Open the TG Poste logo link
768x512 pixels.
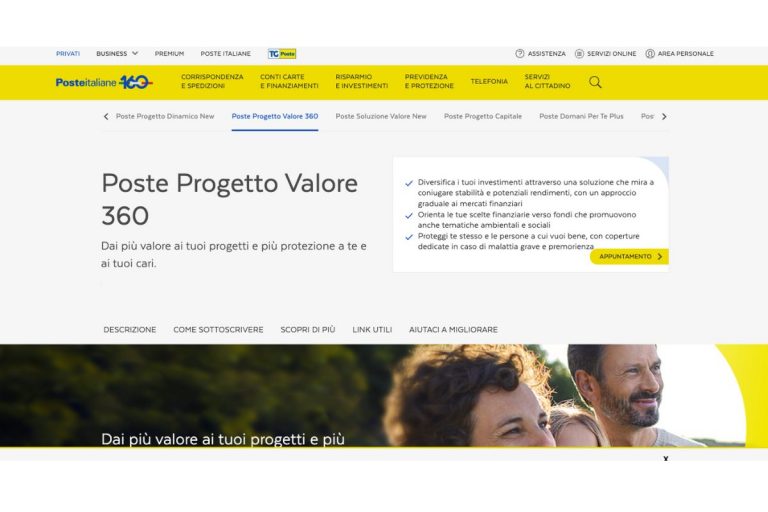pyautogui.click(x=282, y=53)
